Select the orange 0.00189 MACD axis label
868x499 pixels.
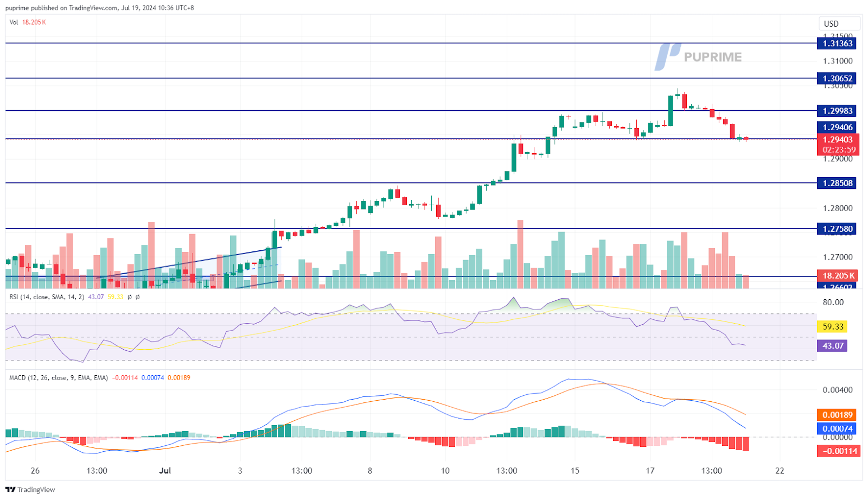pos(838,415)
